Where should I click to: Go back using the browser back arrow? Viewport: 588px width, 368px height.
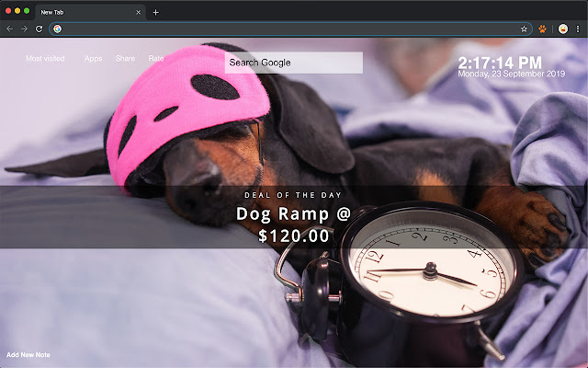(x=9, y=29)
